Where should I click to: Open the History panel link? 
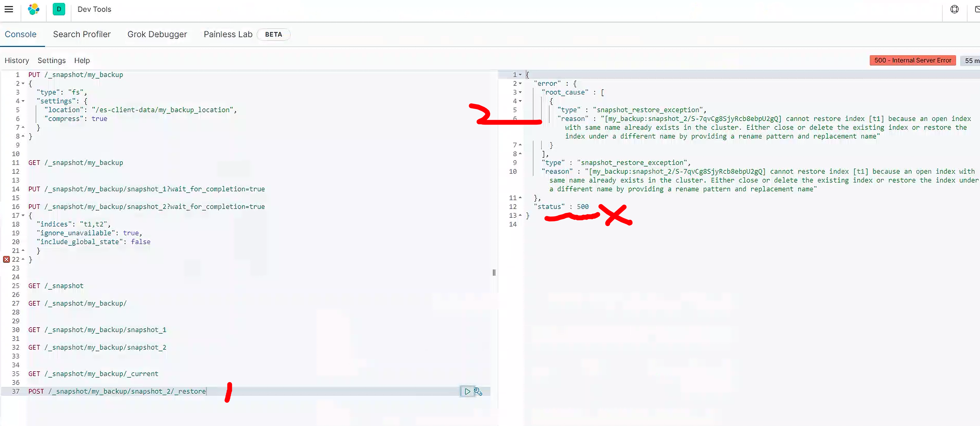pyautogui.click(x=17, y=61)
